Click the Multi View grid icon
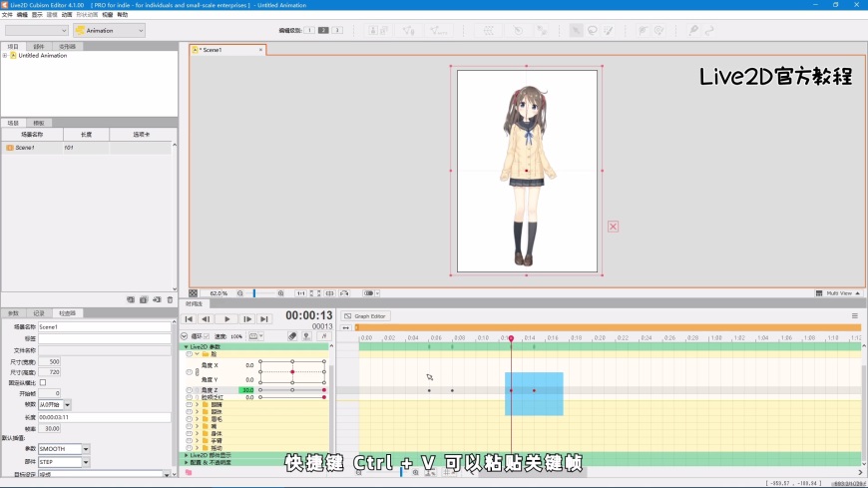 pos(819,293)
